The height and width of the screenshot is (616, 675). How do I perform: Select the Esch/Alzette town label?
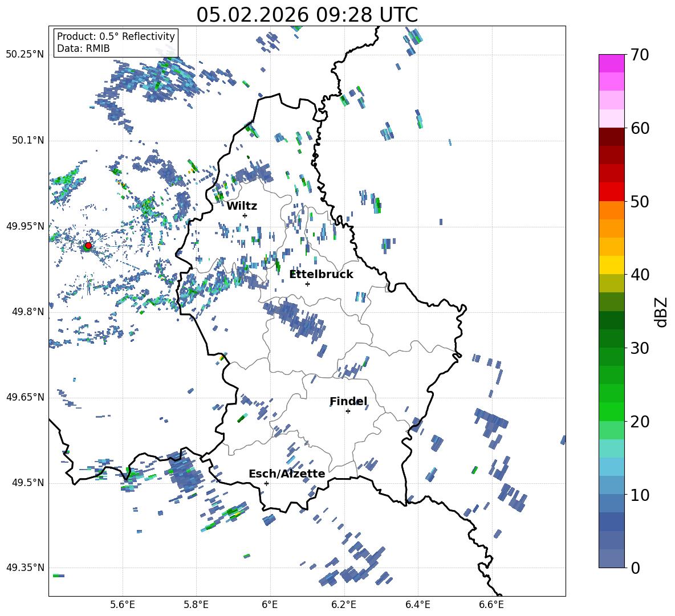click(x=287, y=474)
